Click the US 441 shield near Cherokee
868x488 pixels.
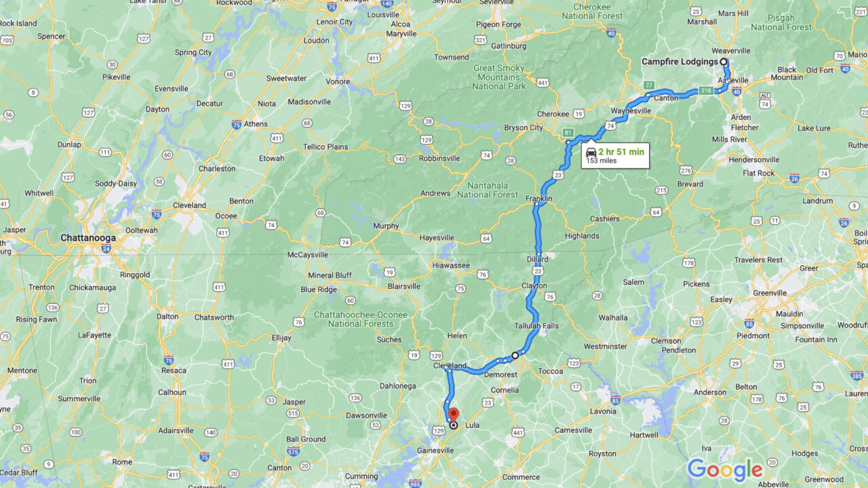pyautogui.click(x=542, y=83)
